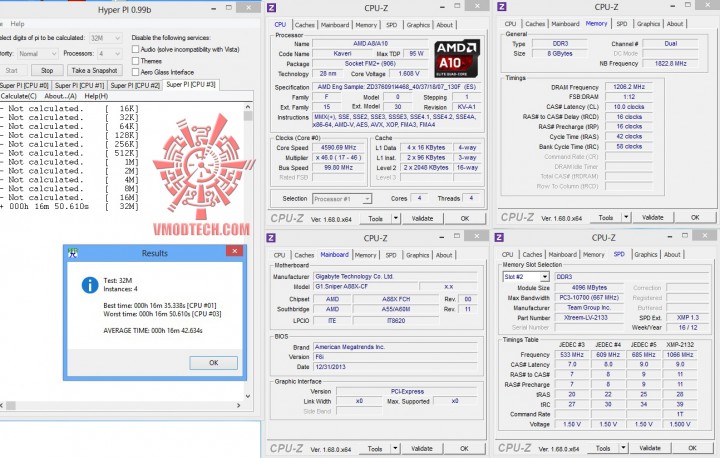
Task: Open Caches tab in top CPU window
Action: pos(304,25)
